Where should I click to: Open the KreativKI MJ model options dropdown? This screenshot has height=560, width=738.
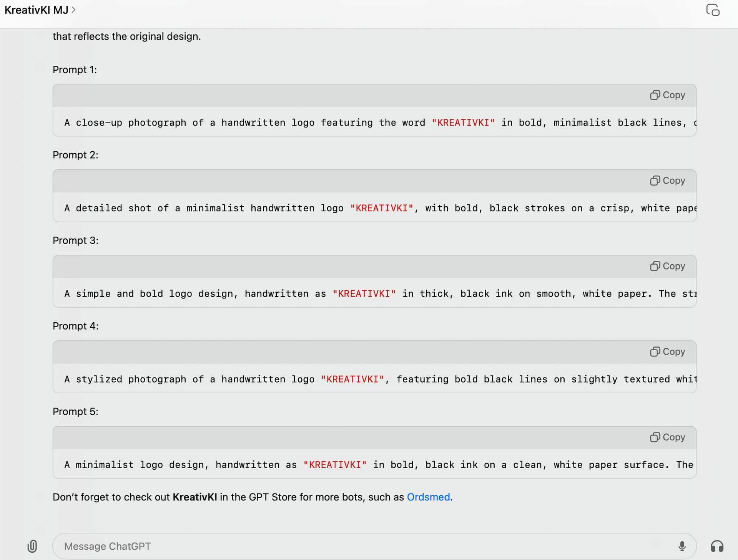(40, 10)
